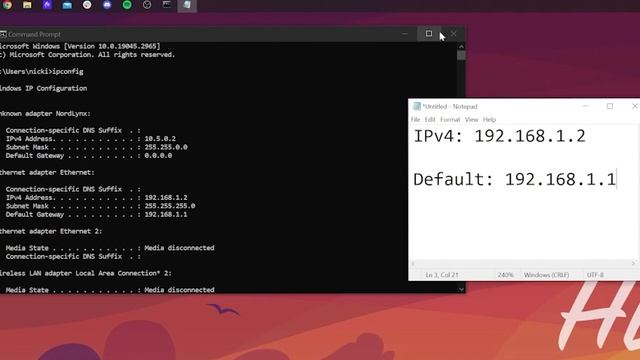Click the 'Wireless LAN adapter Local Area Connection* 2' line
Screen dimensions: 640x360
(86, 273)
